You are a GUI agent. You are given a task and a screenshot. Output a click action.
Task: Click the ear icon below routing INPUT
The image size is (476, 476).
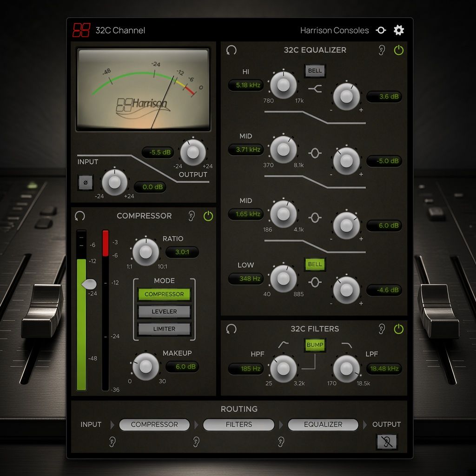pos(112,442)
